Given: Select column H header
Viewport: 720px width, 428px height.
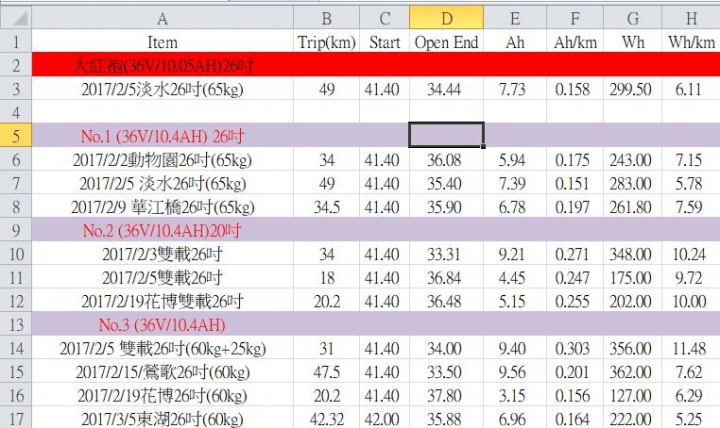Looking at the screenshot, I should 691,18.
